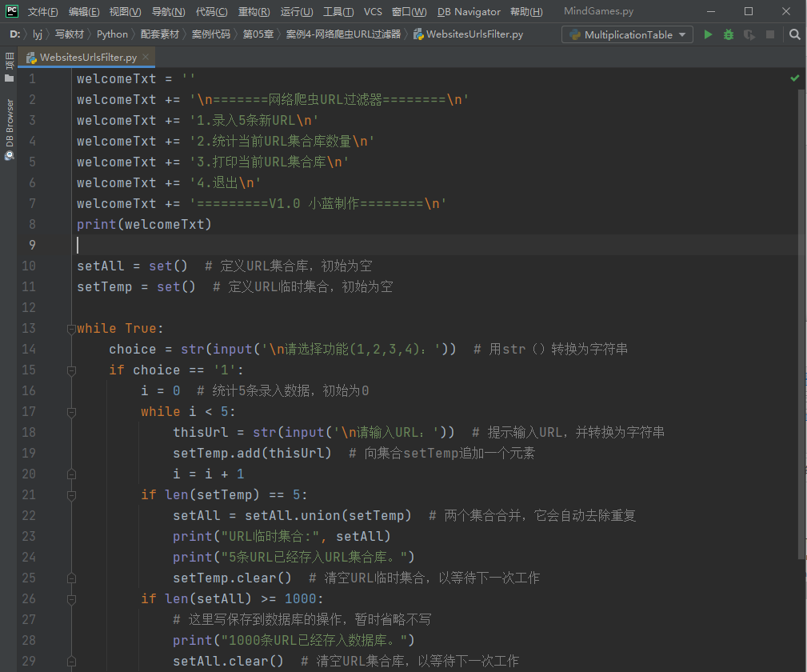The width and height of the screenshot is (807, 672).
Task: Run the program with green play icon
Action: [708, 34]
